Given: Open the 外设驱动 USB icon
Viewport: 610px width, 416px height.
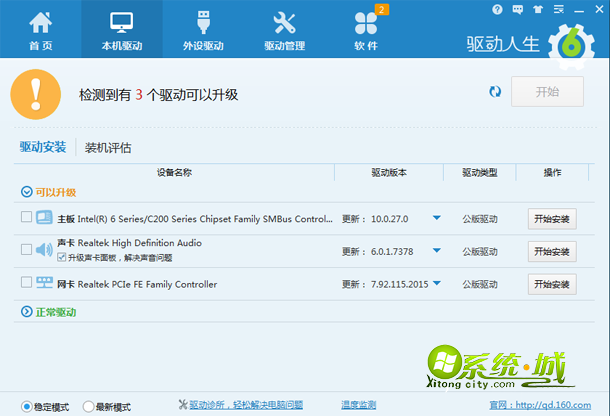Looking at the screenshot, I should point(203,22).
